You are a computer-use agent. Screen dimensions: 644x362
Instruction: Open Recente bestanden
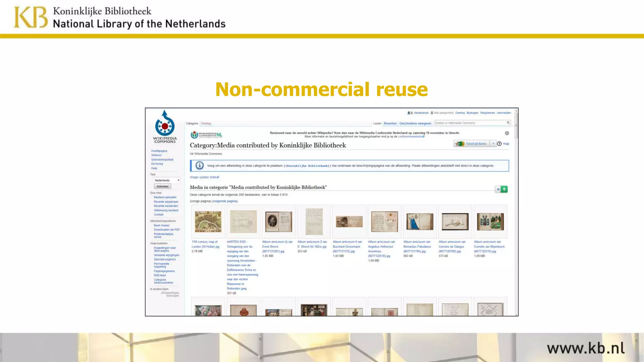(166, 206)
